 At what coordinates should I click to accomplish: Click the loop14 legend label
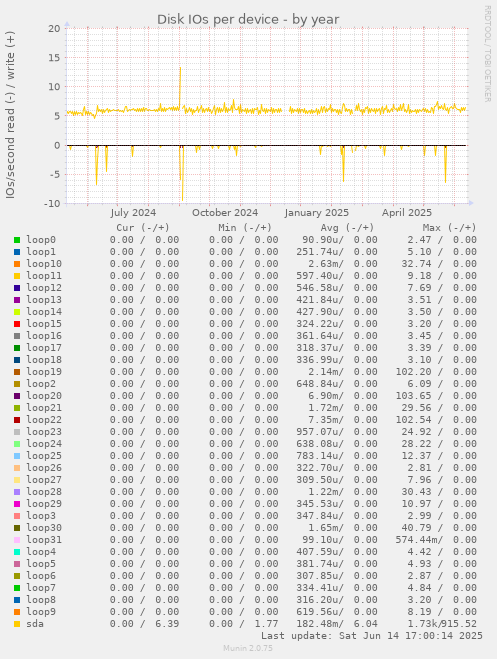tap(44, 312)
